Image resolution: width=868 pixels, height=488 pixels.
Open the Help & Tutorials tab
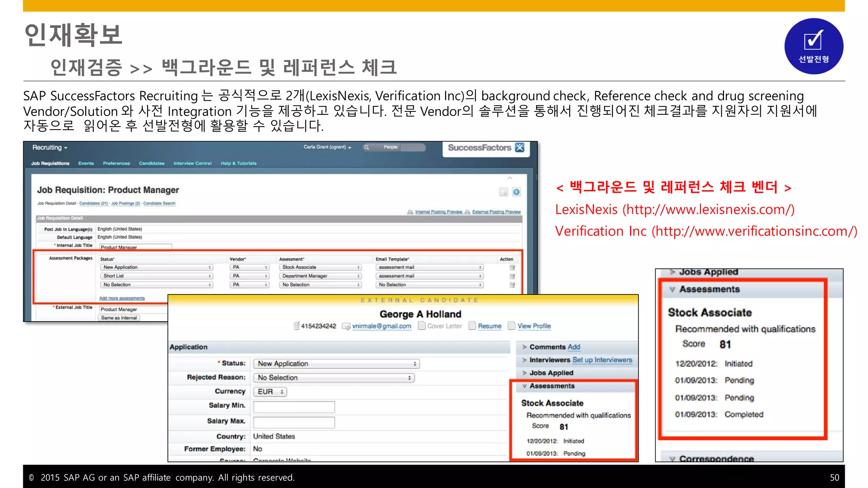click(239, 164)
